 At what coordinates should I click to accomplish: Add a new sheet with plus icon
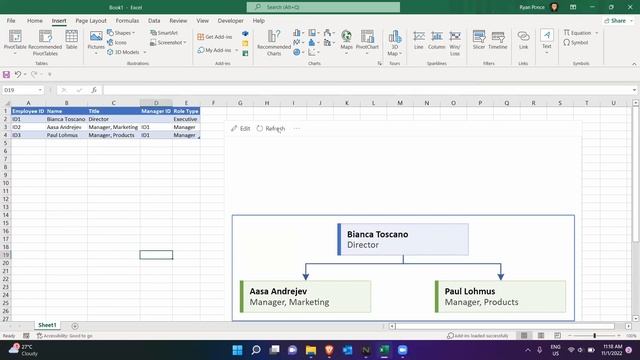point(75,326)
